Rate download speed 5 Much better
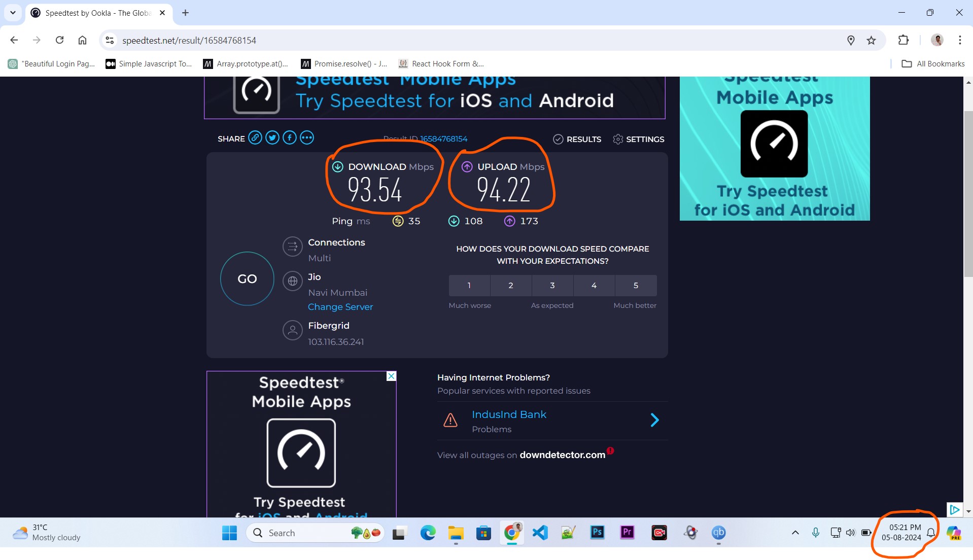The height and width of the screenshot is (560, 973). pyautogui.click(x=636, y=285)
